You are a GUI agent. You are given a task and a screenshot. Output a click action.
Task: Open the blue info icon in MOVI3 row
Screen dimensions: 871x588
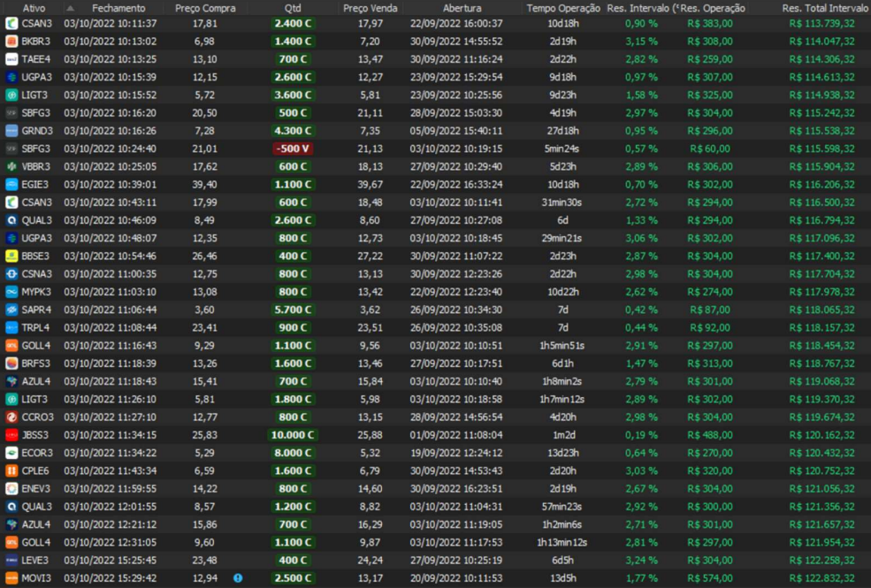pyautogui.click(x=237, y=578)
